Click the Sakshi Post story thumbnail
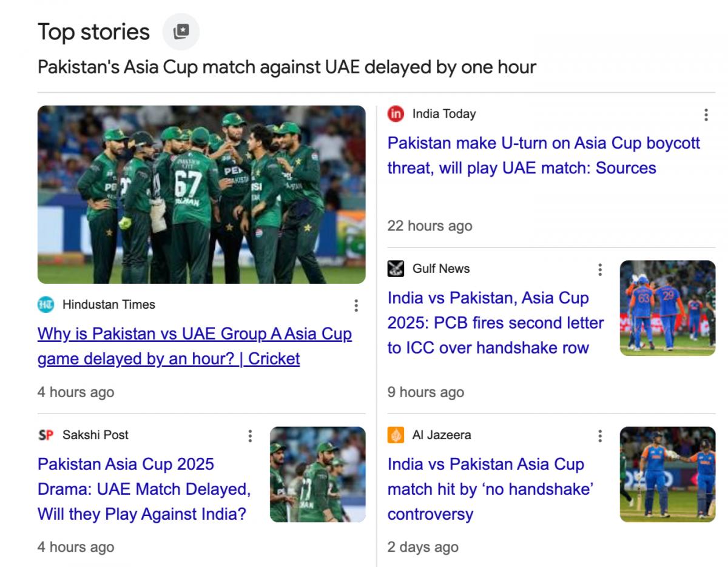Screen dimensions: 728x567 (318, 475)
